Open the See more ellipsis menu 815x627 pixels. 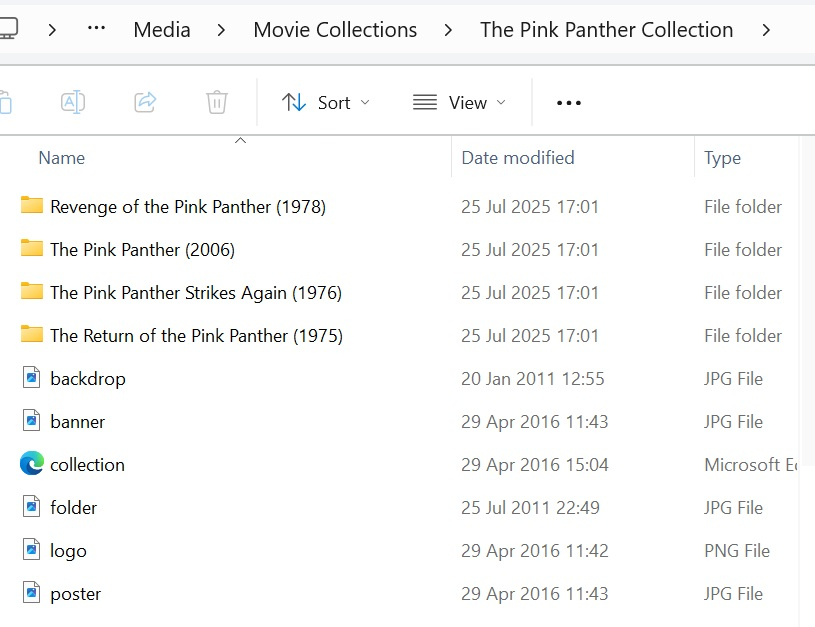click(569, 102)
